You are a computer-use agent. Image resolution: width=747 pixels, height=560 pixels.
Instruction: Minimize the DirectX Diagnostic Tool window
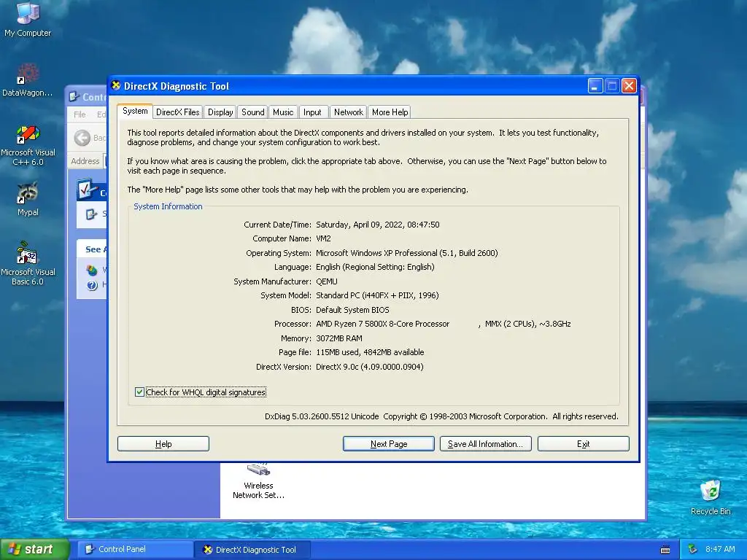(595, 86)
